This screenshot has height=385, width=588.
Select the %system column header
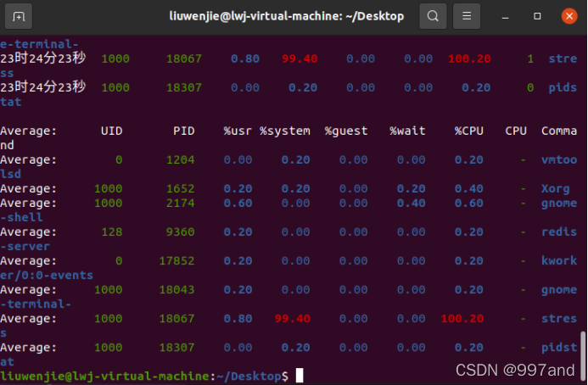tap(285, 131)
